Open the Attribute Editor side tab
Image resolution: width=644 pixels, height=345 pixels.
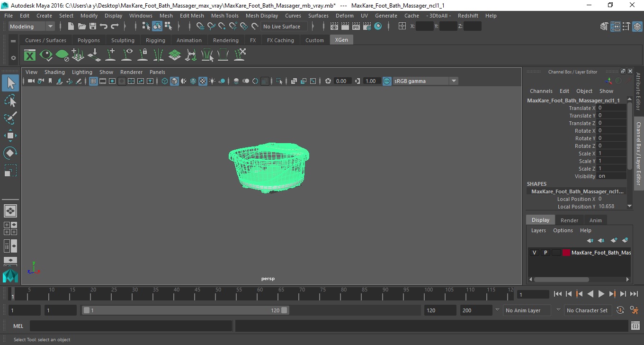(638, 91)
